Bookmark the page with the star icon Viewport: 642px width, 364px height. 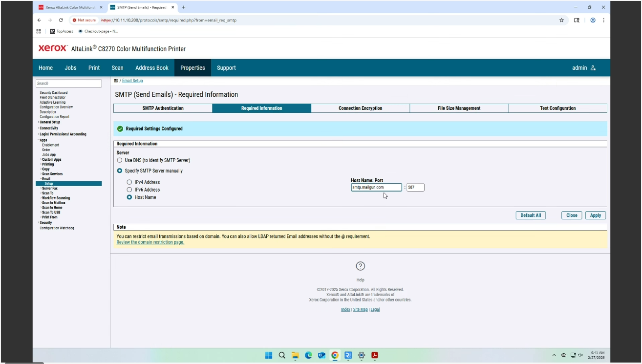(562, 21)
